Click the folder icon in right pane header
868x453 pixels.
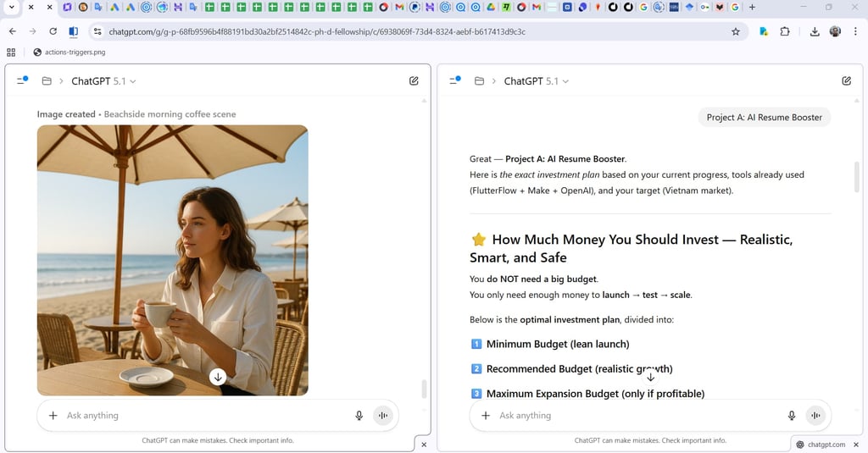coord(479,81)
